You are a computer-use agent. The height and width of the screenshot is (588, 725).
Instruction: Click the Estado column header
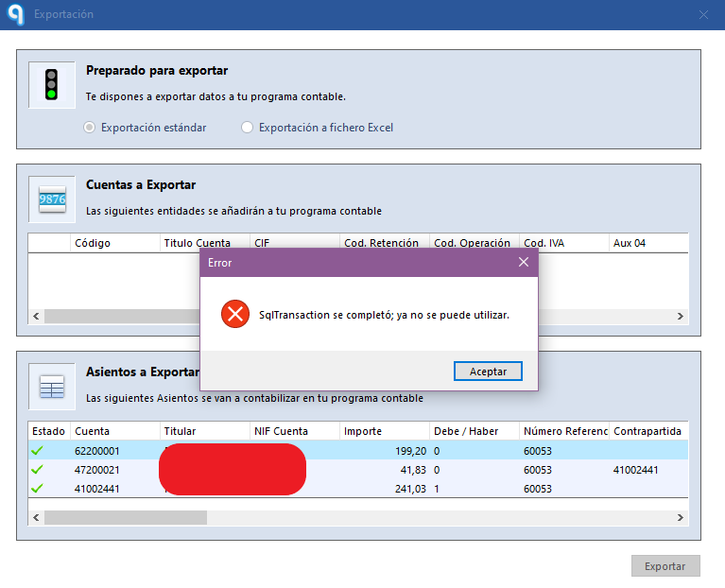(x=49, y=431)
